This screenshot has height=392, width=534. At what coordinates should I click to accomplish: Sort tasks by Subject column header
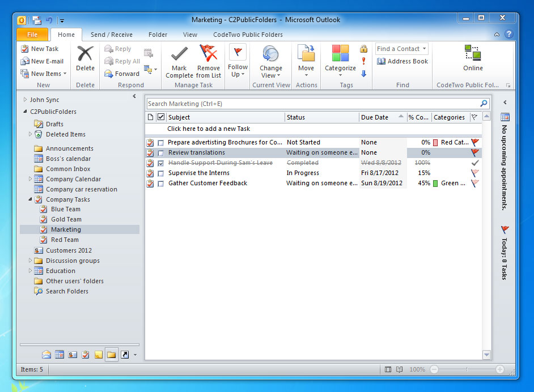point(226,117)
